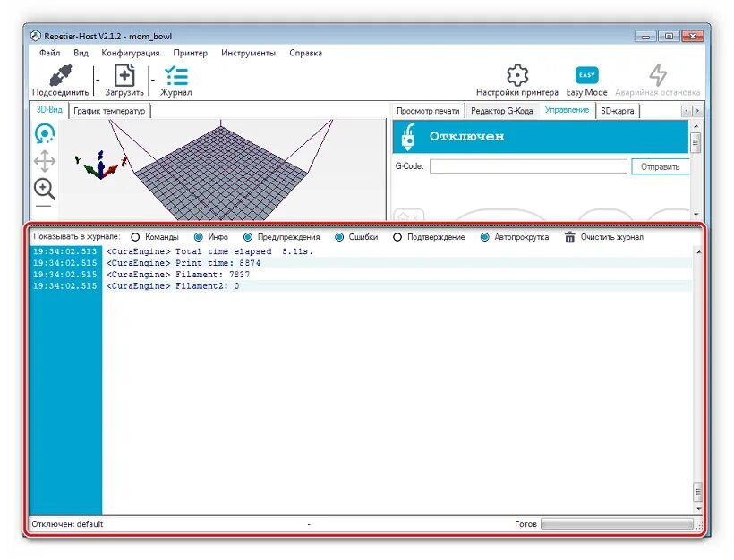Image resolution: width=734 pixels, height=560 pixels.
Task: Click the G-Code input field
Action: [528, 166]
